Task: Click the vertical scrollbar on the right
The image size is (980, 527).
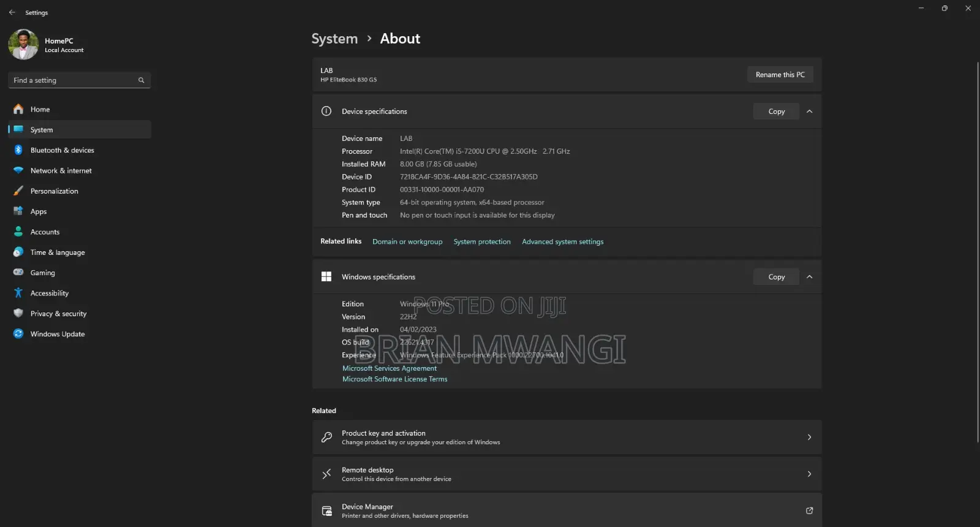Action: pyautogui.click(x=978, y=251)
